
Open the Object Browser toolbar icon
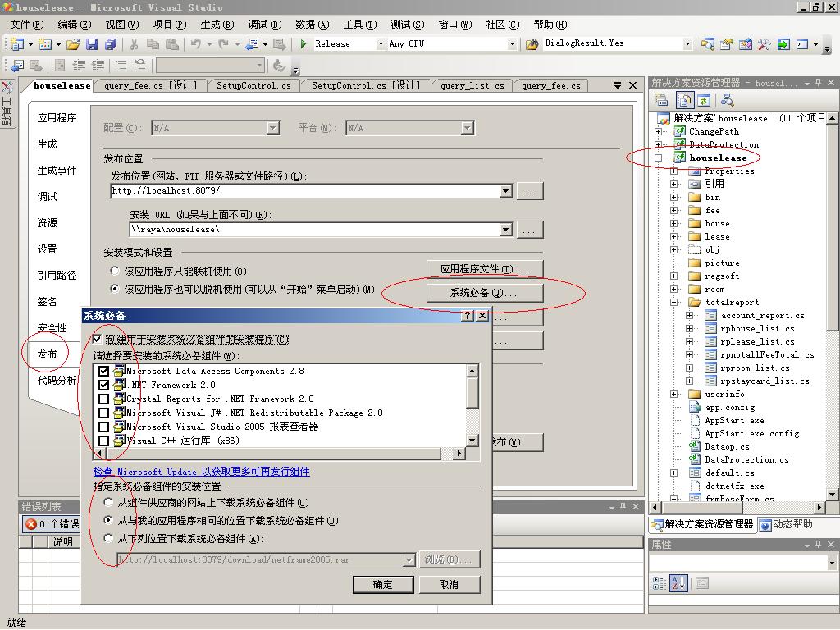pos(745,44)
